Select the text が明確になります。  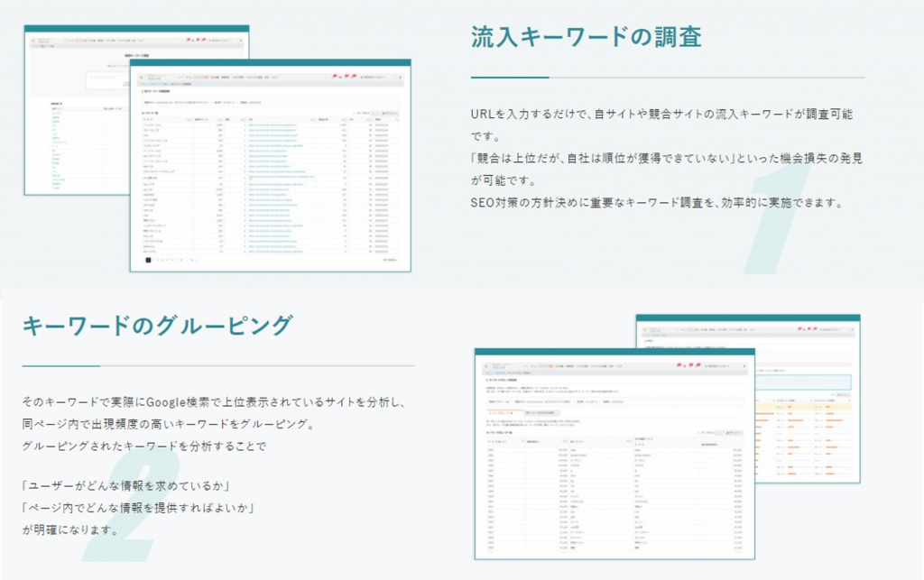(x=70, y=530)
